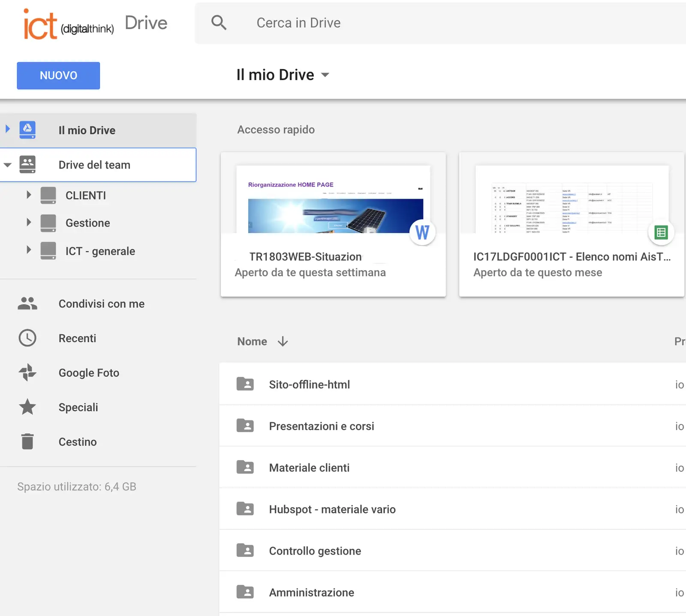
Task: Click the Gestione team drive icon
Action: pos(48,223)
